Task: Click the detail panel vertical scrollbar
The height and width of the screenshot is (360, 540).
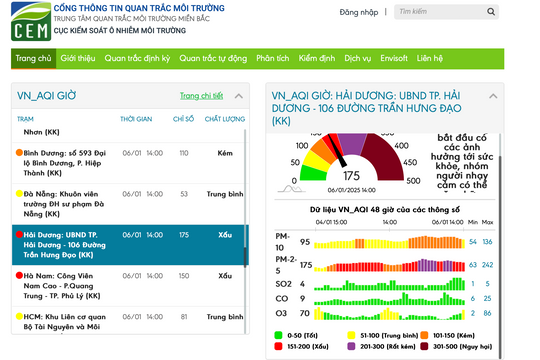Action: (500, 257)
